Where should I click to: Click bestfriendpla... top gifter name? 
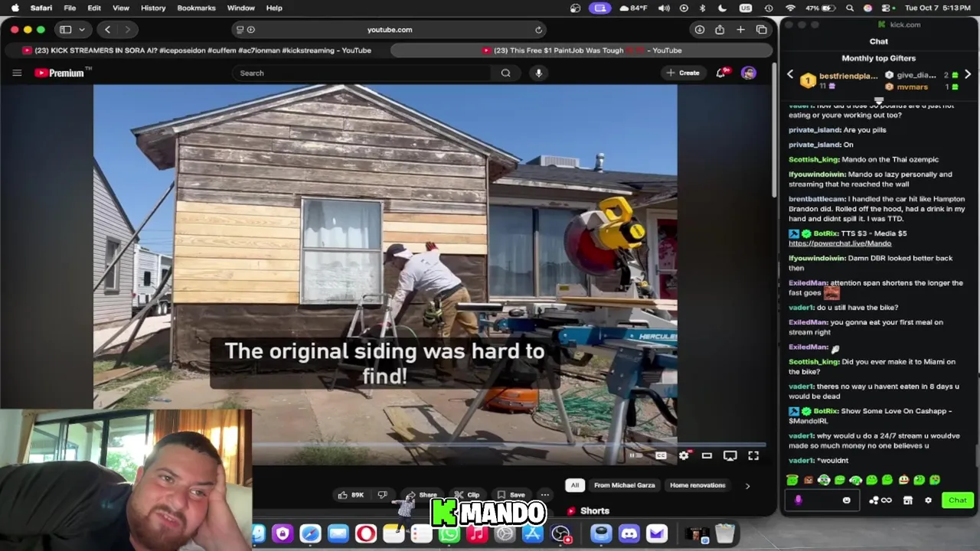pos(848,76)
